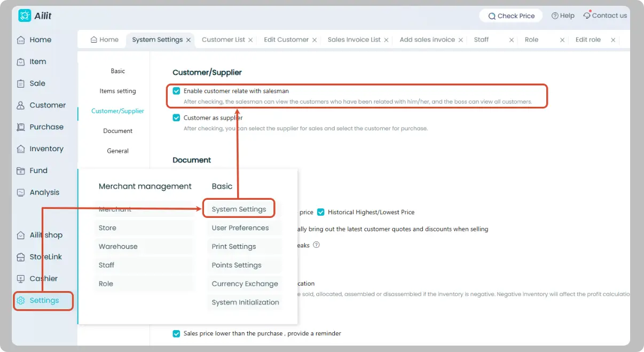Click the Settings gear icon in the sidebar
Viewport: 644px width, 352px height.
21,301
